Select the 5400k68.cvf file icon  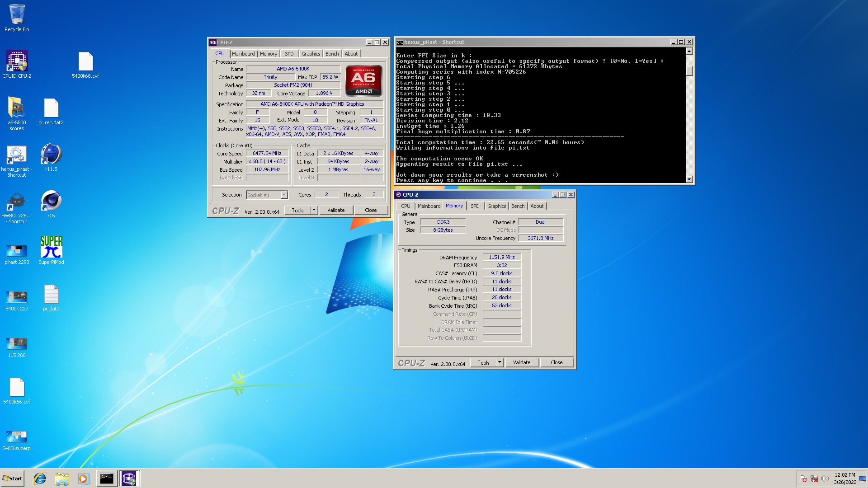(85, 64)
